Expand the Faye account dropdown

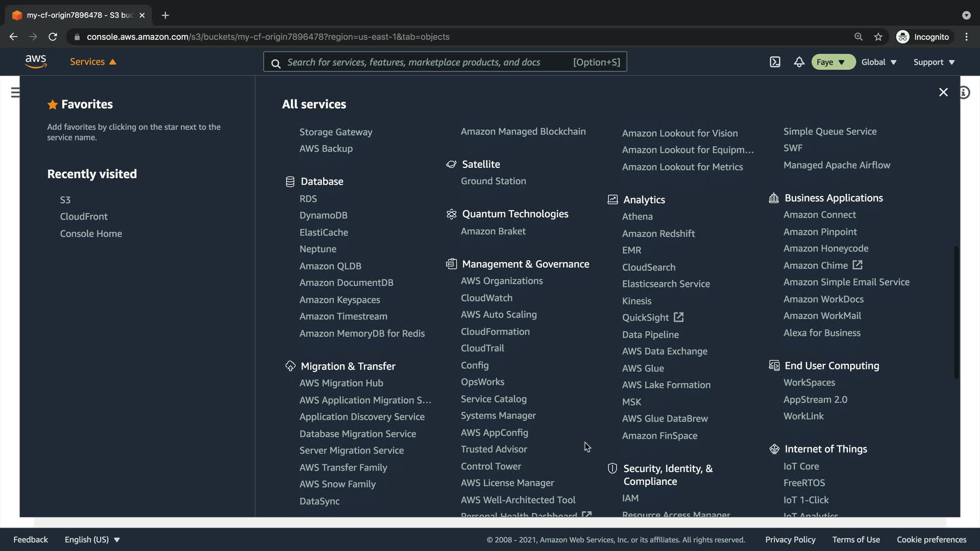(832, 62)
